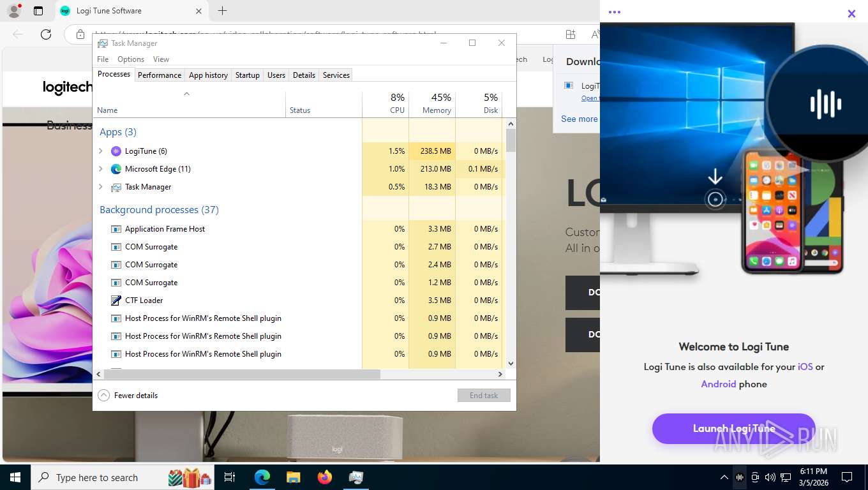Expand the Microsoft Edge (11) group
This screenshot has width=868, height=490.
100,169
